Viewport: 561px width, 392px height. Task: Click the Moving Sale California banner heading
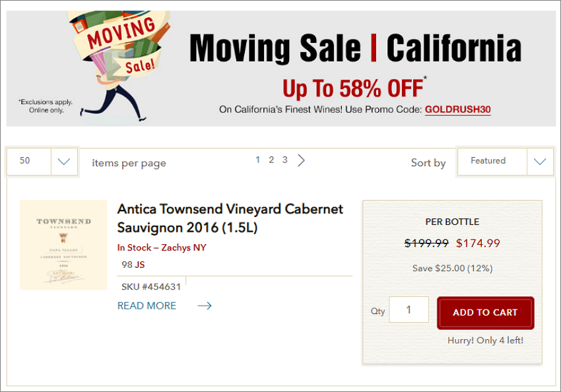click(x=355, y=48)
